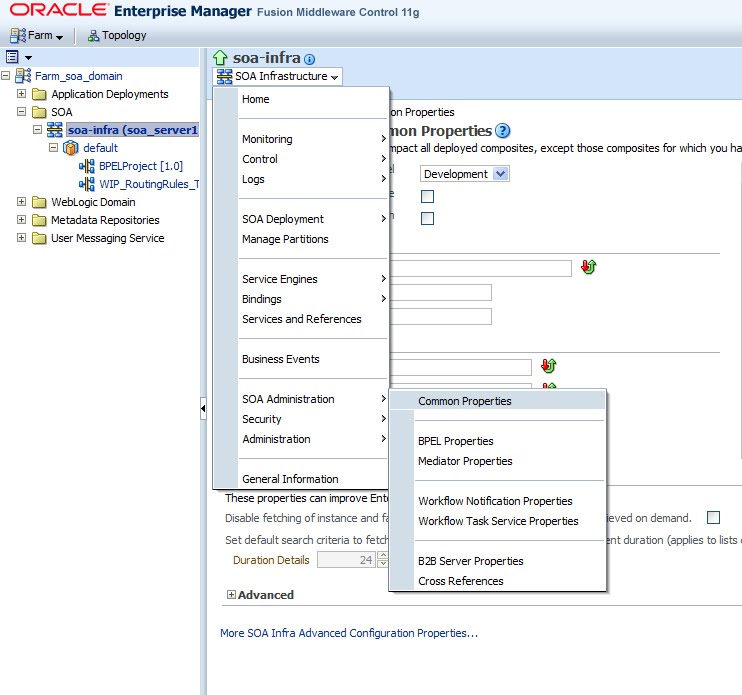Screen dimensions: 742x695
Task: Collapse the left navigation pane arrow
Action: (x=203, y=408)
